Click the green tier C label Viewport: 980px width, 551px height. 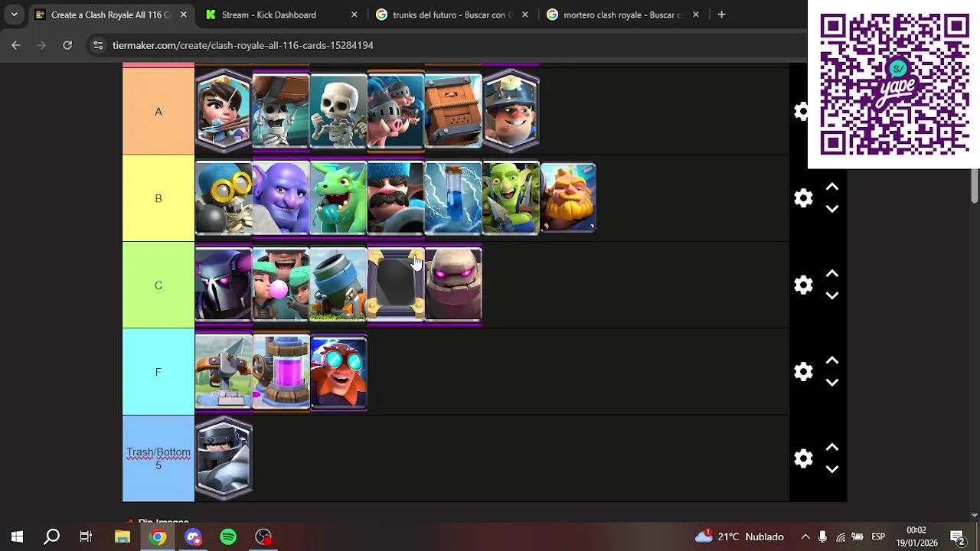[158, 285]
